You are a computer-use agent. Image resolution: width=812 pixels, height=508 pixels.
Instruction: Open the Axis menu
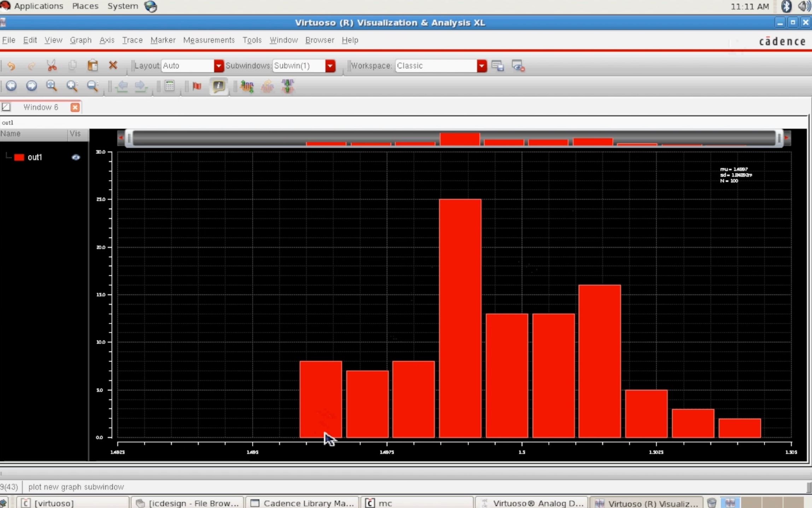(x=107, y=40)
